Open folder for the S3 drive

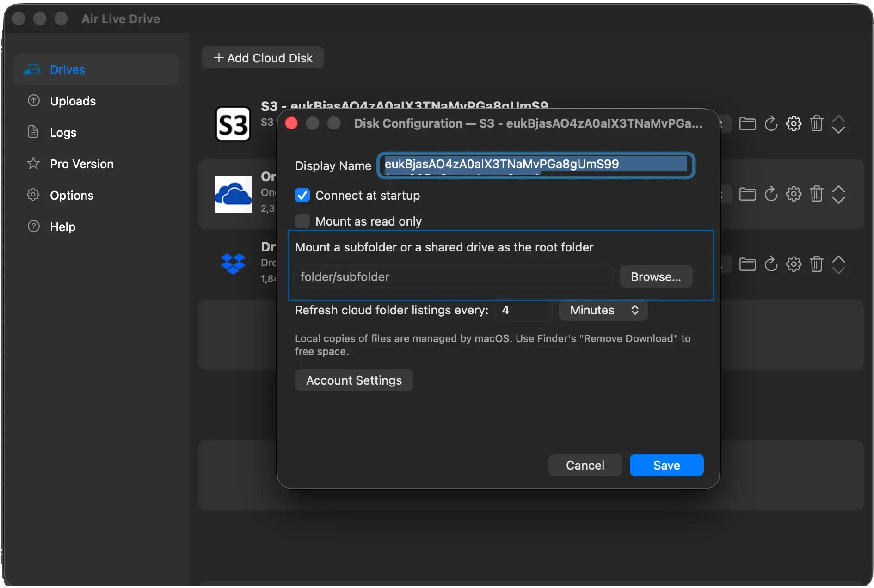click(x=747, y=124)
